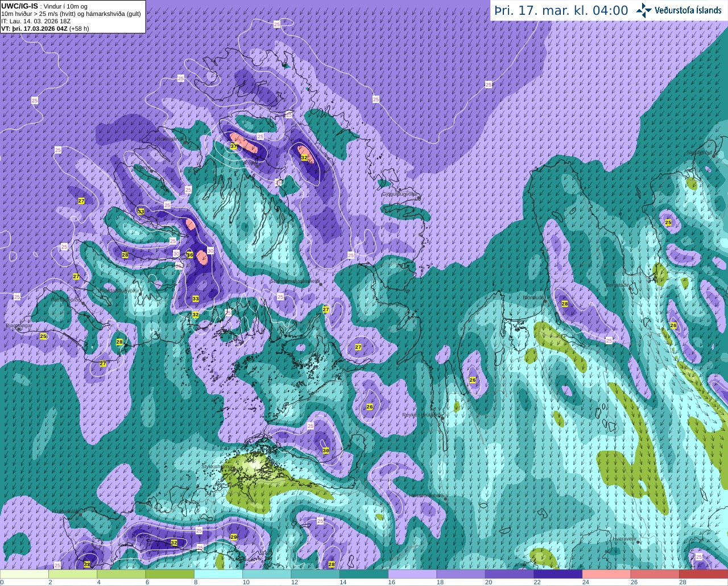Click the Blönduós station dot
Viewport: 728px width, 586px height.
point(545,301)
